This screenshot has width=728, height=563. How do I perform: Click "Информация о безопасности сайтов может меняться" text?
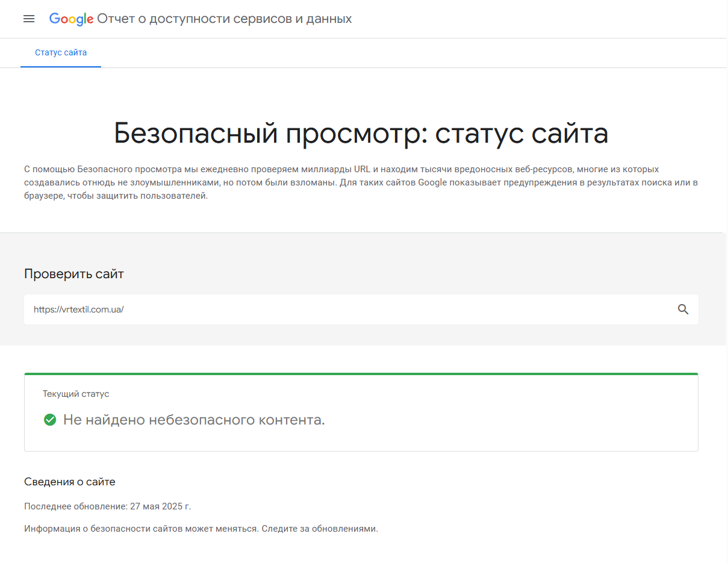(141, 529)
